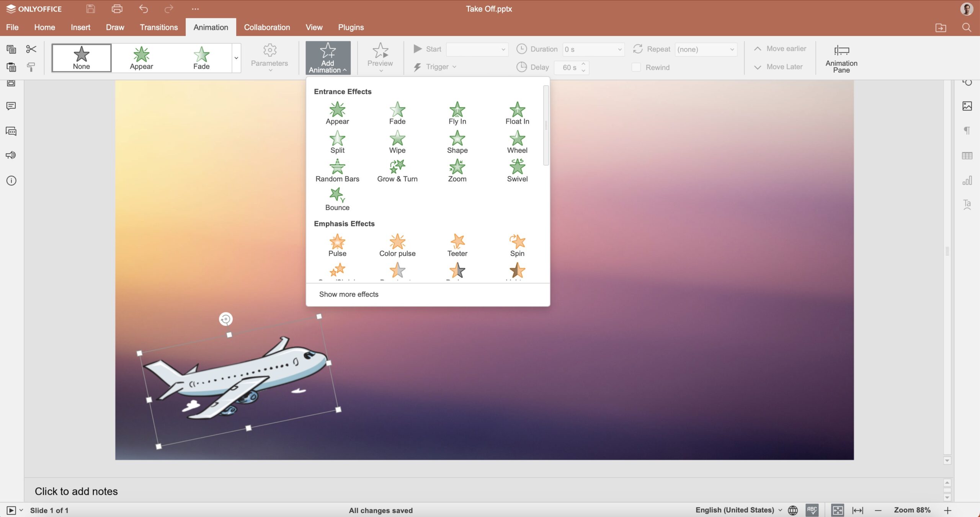The width and height of the screenshot is (980, 517).
Task: Open the Comments panel in left sidebar
Action: point(11,106)
